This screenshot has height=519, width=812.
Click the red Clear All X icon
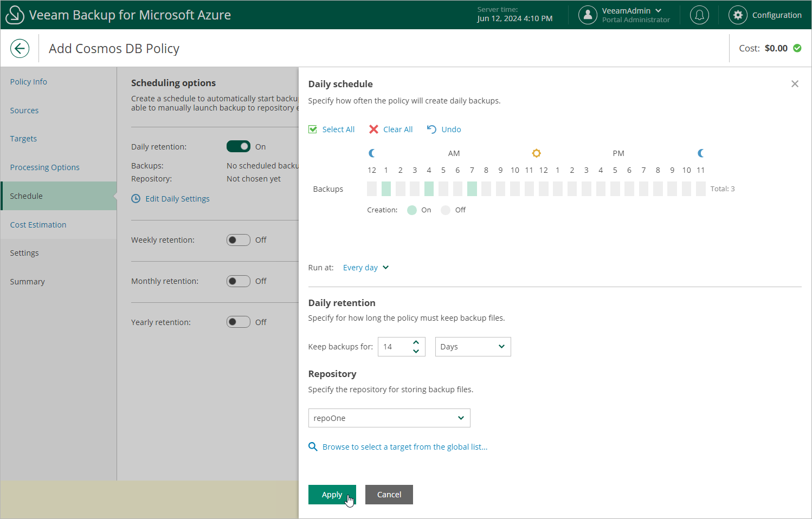pyautogui.click(x=373, y=129)
